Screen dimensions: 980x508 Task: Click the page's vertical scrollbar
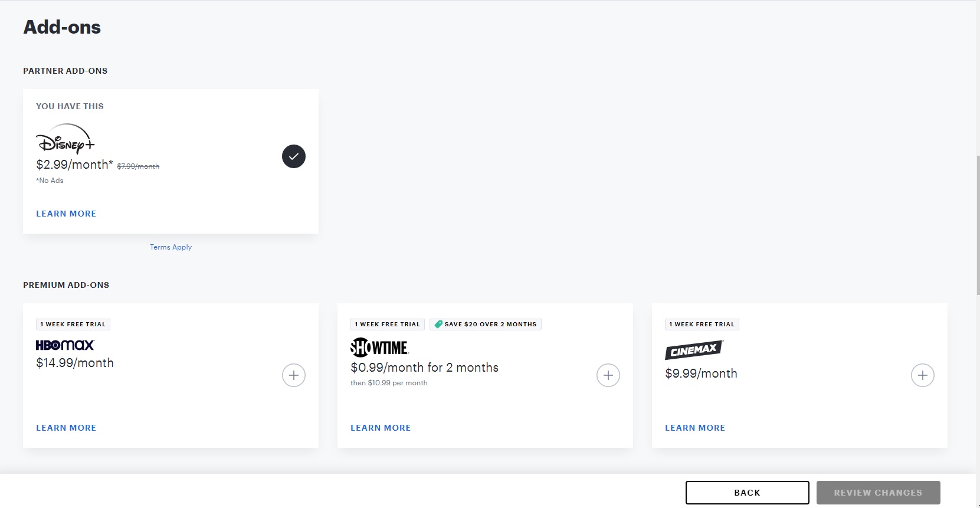click(x=978, y=224)
